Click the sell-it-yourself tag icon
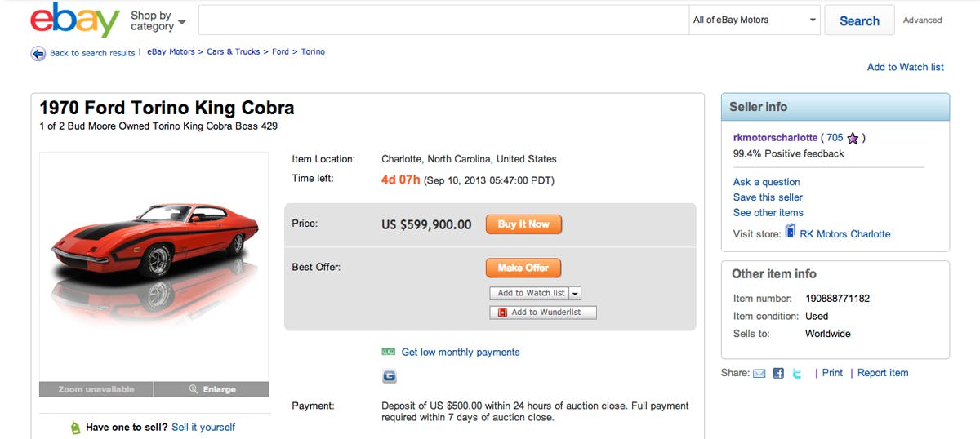The image size is (980, 439). [x=75, y=428]
